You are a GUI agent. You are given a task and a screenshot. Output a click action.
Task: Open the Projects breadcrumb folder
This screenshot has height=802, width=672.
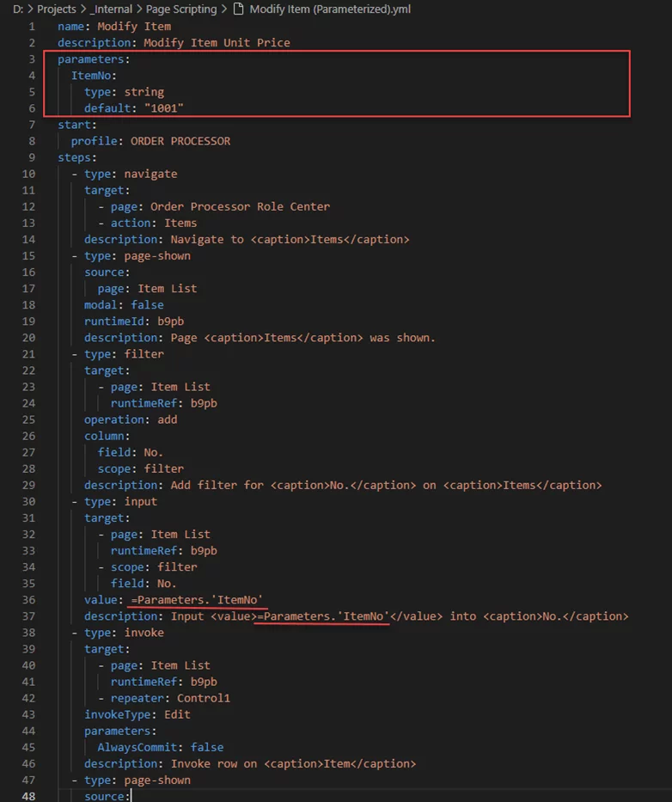tap(56, 9)
